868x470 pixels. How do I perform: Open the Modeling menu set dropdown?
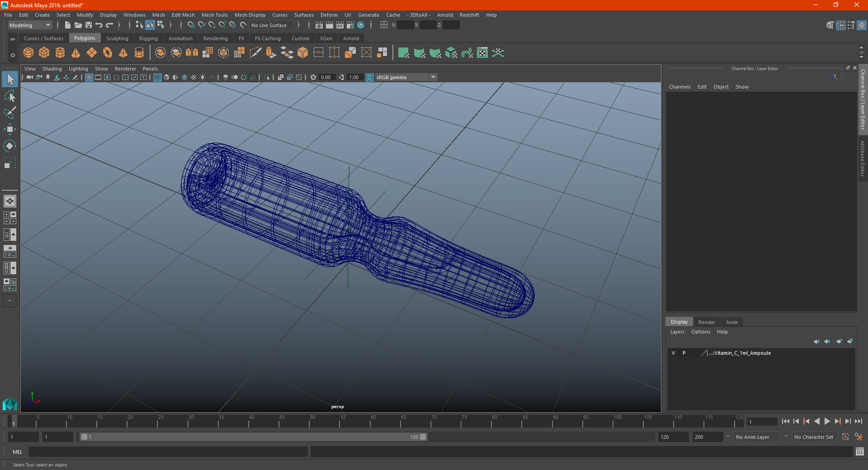pyautogui.click(x=30, y=25)
